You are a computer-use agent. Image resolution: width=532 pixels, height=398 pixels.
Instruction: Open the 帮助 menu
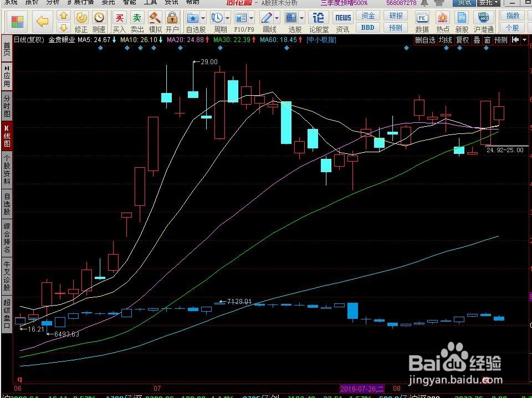193,2
